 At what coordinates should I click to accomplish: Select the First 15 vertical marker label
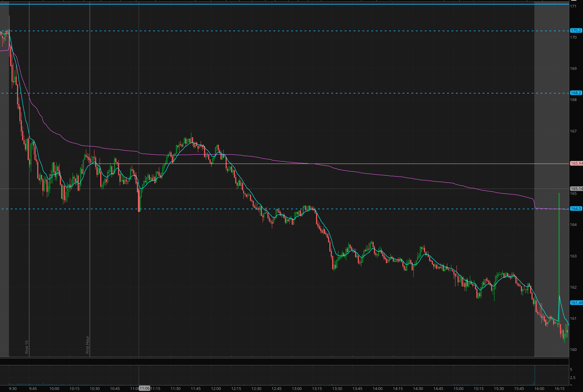[x=27, y=347]
